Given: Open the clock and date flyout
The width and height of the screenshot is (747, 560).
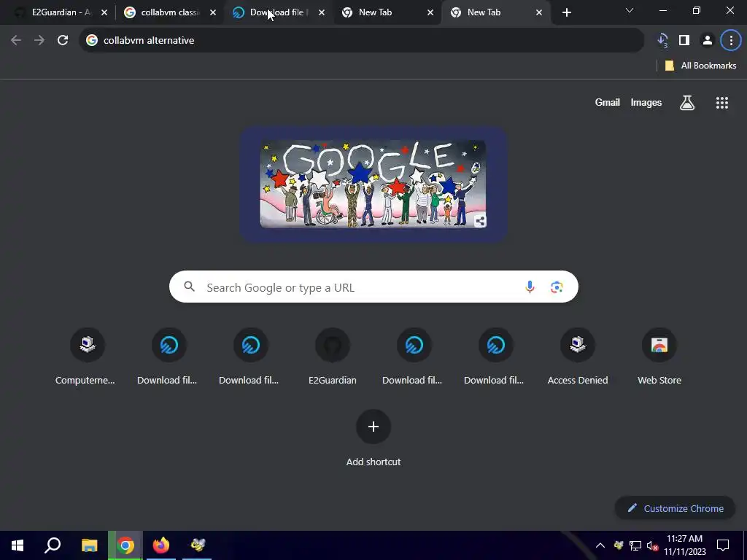Looking at the screenshot, I should 684,545.
